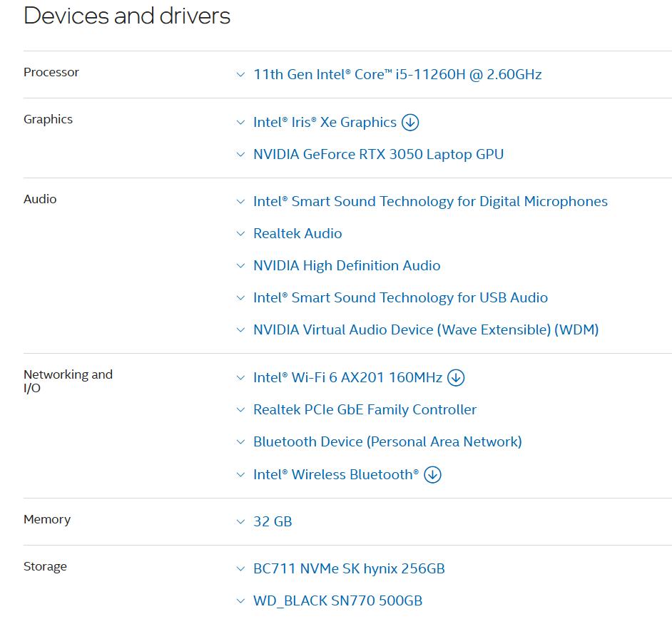Open Bluetooth Device (Personal Area Network) link
Viewport: 672px width, 629px height.
click(x=387, y=441)
